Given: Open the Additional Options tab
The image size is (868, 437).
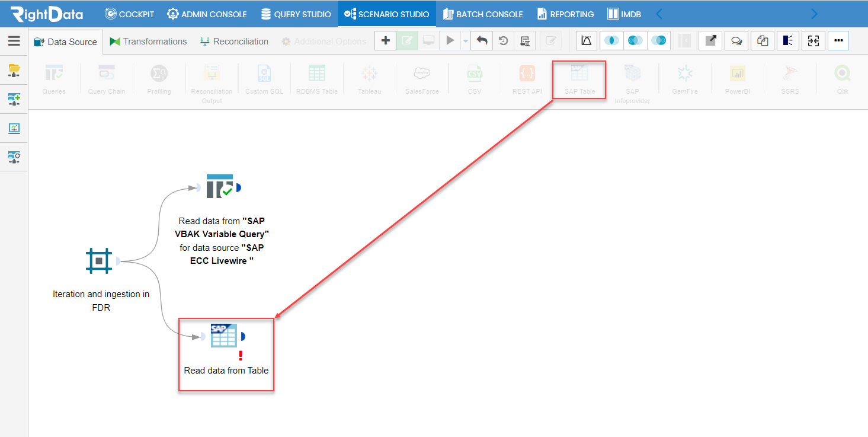Looking at the screenshot, I should click(324, 42).
